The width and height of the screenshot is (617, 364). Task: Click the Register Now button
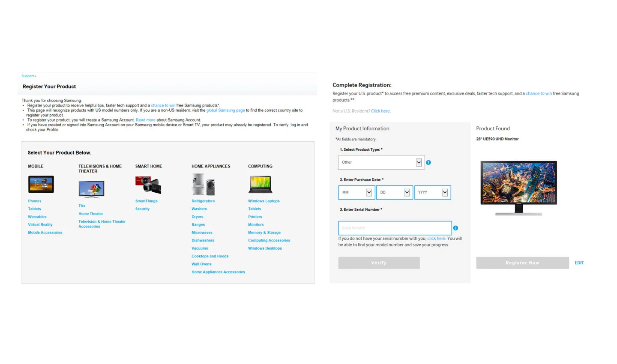point(522,263)
